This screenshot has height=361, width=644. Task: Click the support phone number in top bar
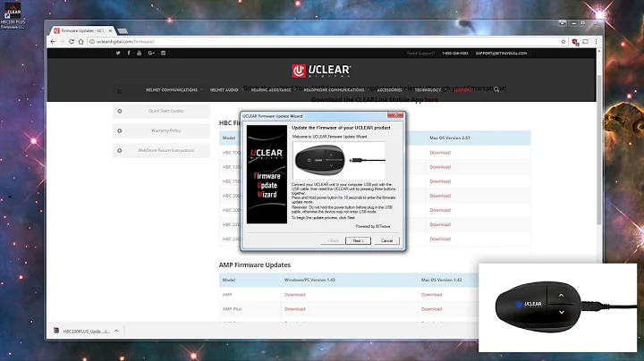tap(455, 54)
